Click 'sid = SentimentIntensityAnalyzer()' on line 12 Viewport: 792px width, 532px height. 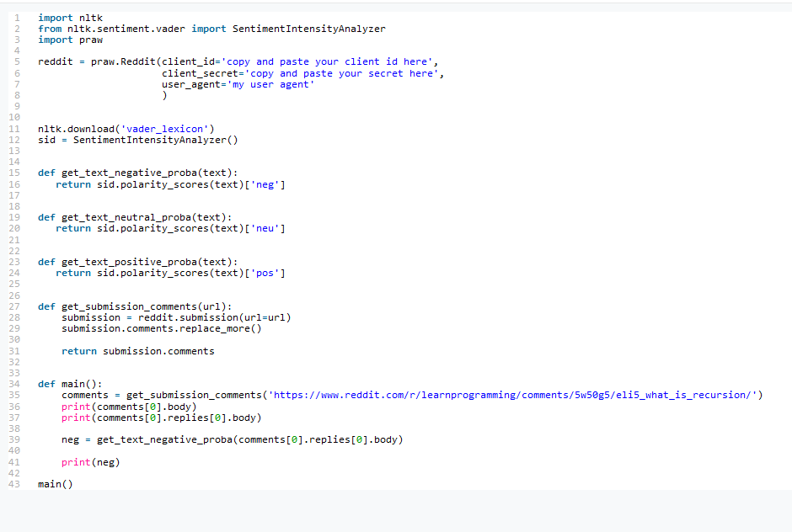point(138,140)
